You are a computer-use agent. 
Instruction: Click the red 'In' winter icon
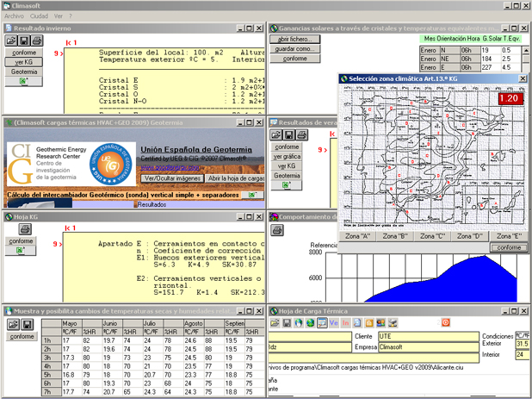[345, 323]
